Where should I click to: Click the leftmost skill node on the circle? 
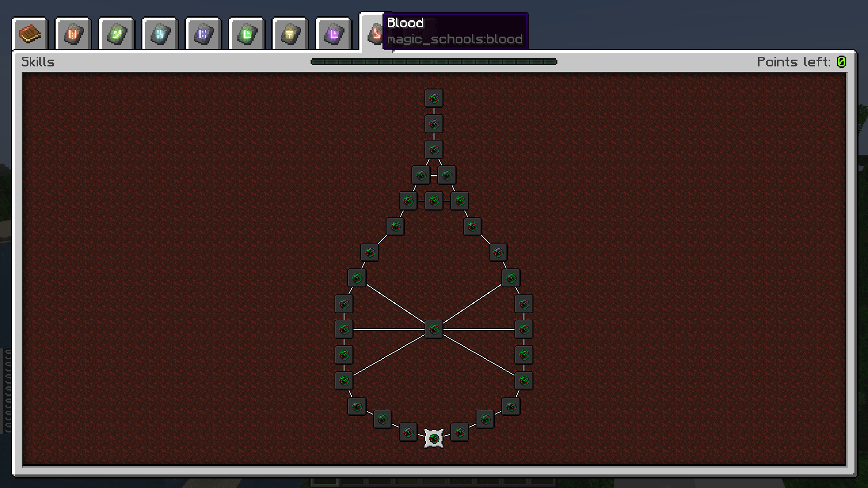point(344,329)
